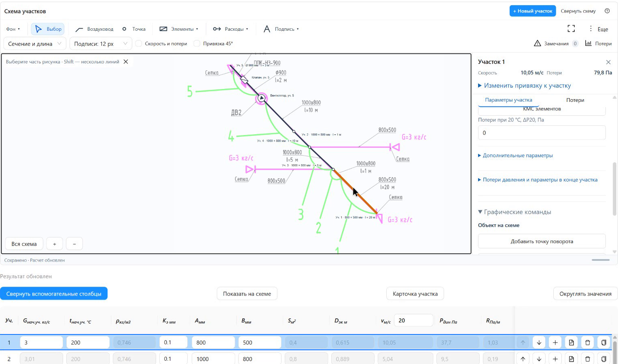Open Замечания warnings panel
The height and width of the screenshot is (364, 618).
[x=556, y=43]
